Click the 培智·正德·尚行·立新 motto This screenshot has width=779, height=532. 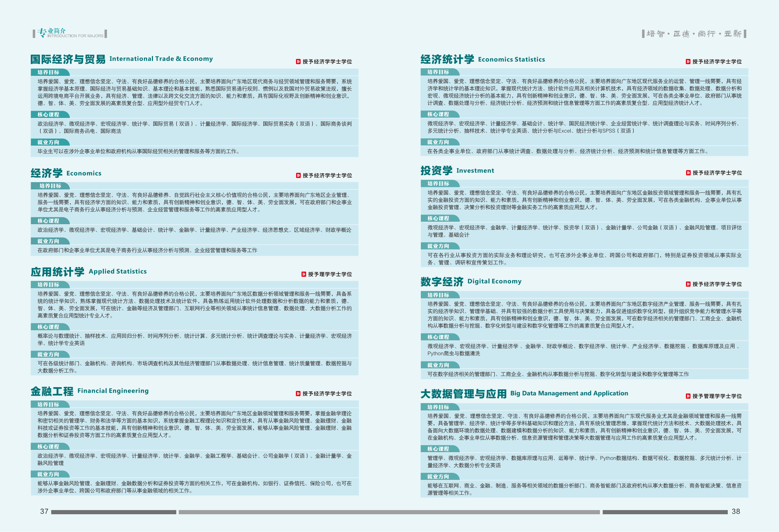(694, 34)
